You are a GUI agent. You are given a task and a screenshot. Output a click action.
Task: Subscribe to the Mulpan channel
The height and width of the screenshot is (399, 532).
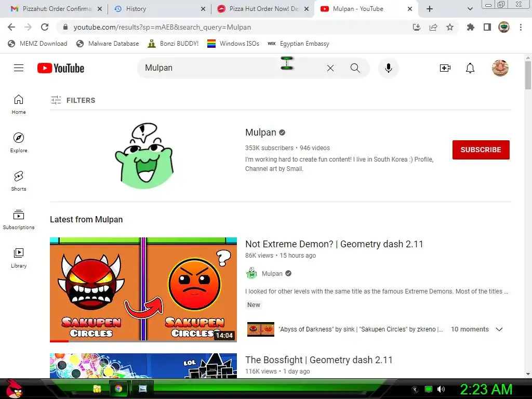(x=481, y=150)
